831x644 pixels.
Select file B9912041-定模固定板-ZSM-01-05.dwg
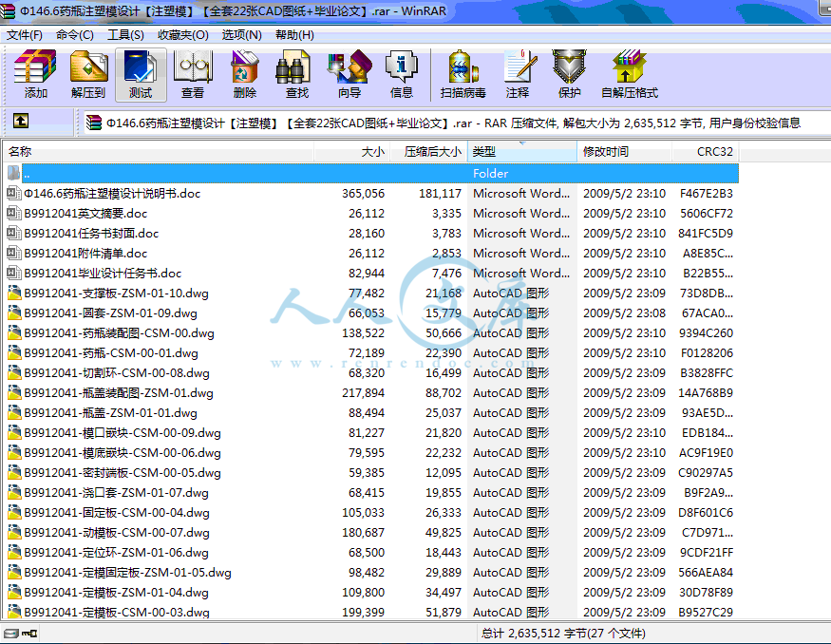tap(127, 573)
